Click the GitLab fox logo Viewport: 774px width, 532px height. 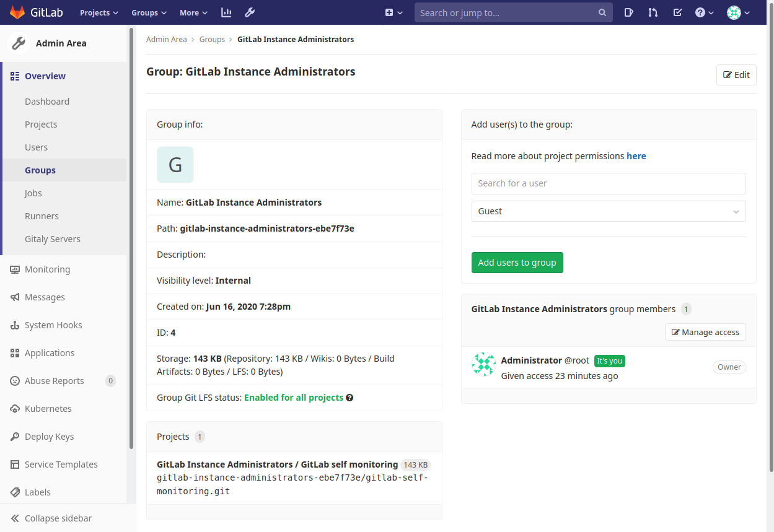(17, 12)
